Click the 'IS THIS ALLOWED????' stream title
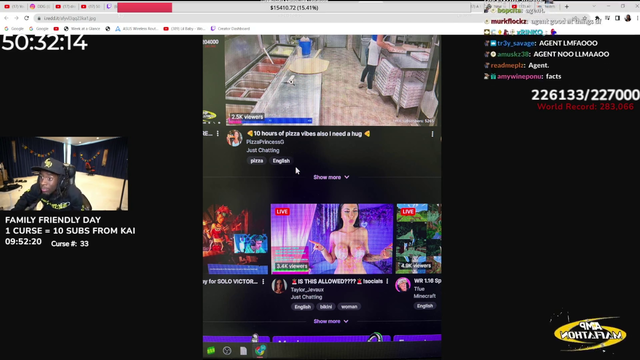The height and width of the screenshot is (360, 640). [x=337, y=281]
